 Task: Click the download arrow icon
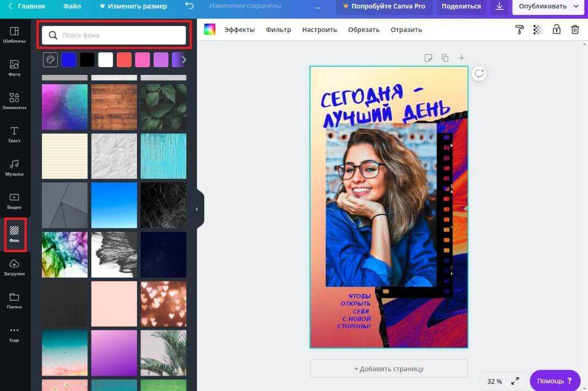point(499,7)
